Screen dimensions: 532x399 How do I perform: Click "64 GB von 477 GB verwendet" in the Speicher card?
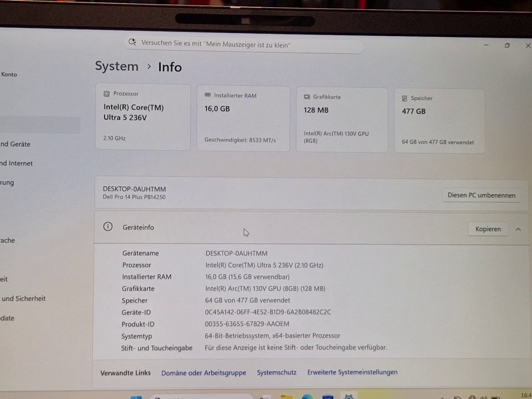pos(438,142)
